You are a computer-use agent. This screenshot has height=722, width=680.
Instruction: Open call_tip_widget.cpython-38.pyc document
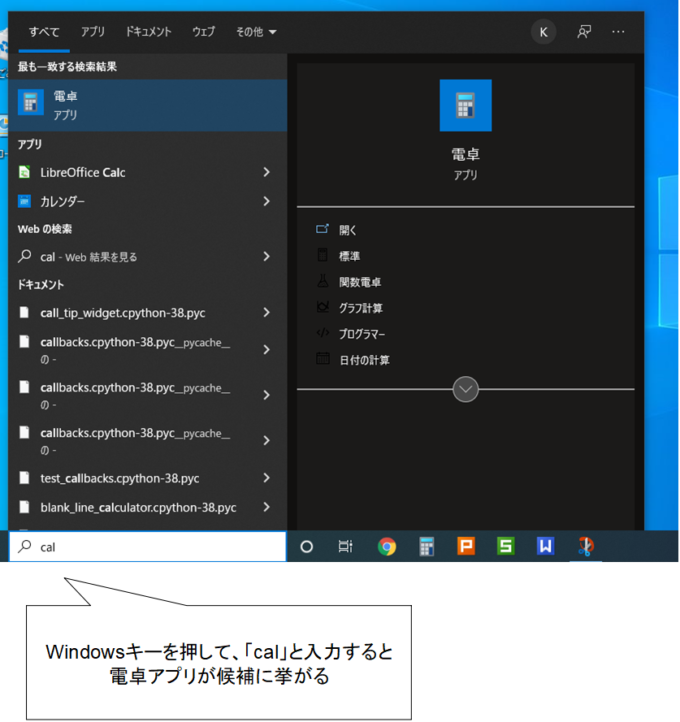[x=122, y=313]
